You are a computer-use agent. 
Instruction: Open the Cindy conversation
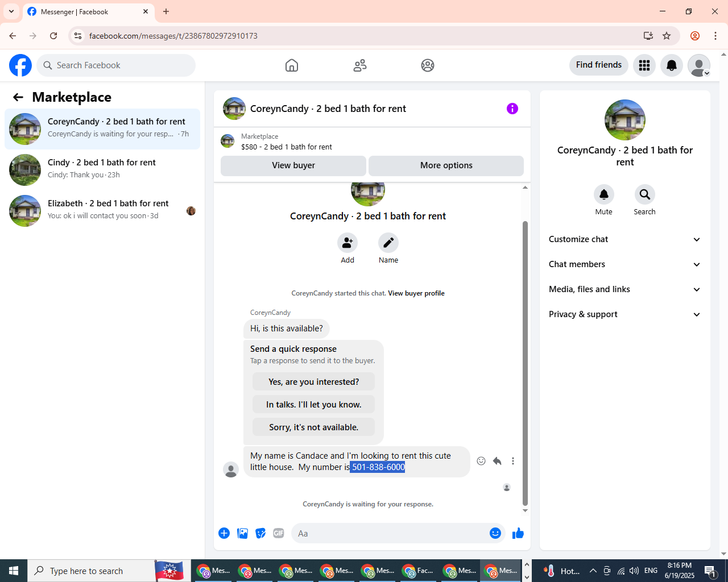tap(102, 170)
